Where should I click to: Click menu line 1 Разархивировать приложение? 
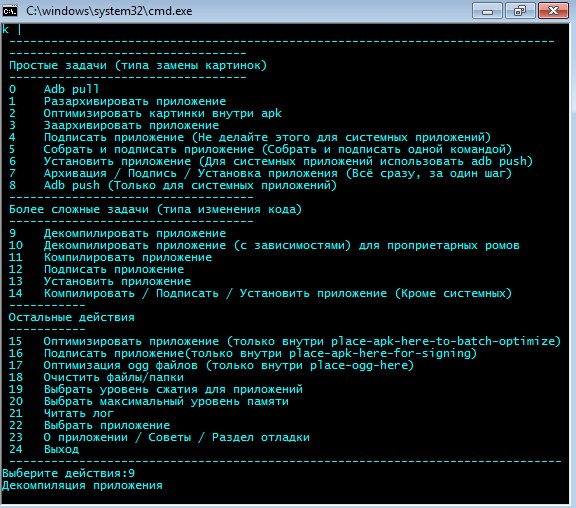[118, 101]
